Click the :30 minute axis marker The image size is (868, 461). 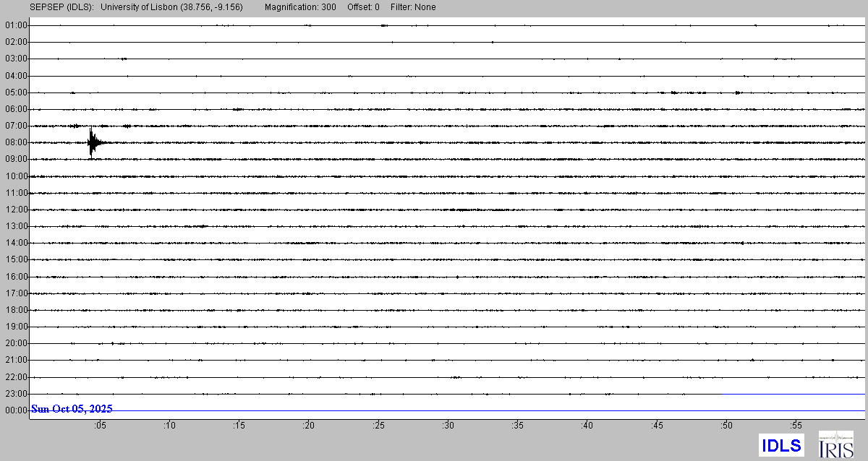tap(448, 426)
